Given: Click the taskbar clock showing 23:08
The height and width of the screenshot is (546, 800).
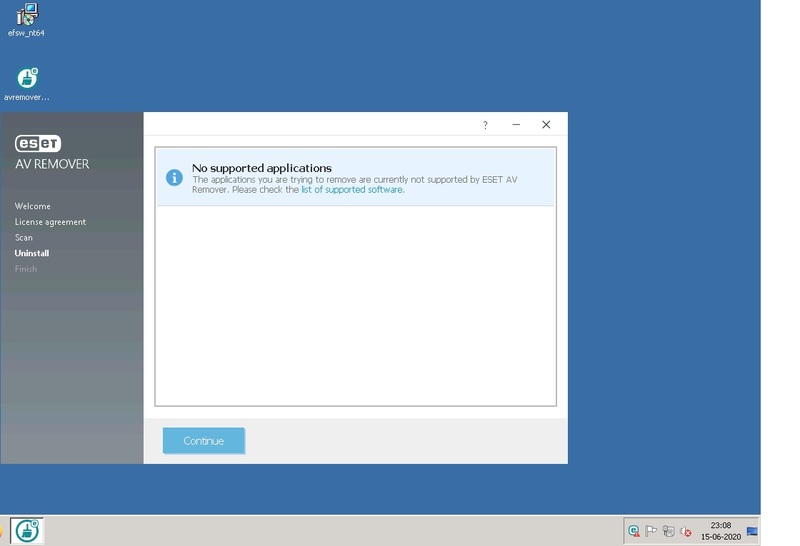Looking at the screenshot, I should click(x=720, y=525).
